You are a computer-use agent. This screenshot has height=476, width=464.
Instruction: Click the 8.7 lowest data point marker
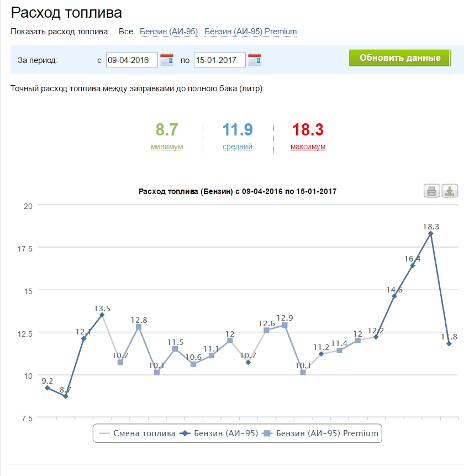pyautogui.click(x=65, y=396)
